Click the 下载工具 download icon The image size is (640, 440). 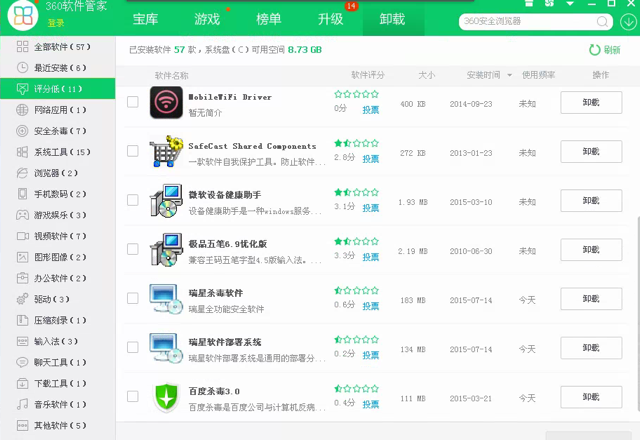tap(22, 383)
